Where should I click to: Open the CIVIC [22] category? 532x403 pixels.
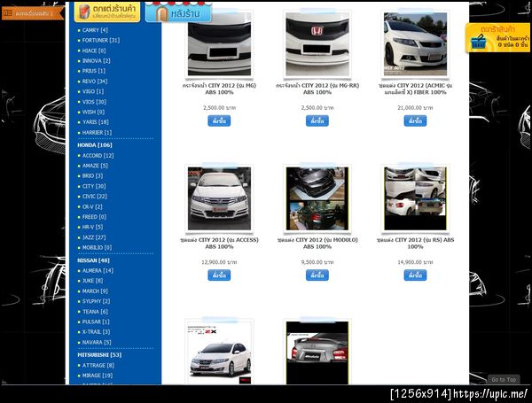[x=94, y=197]
